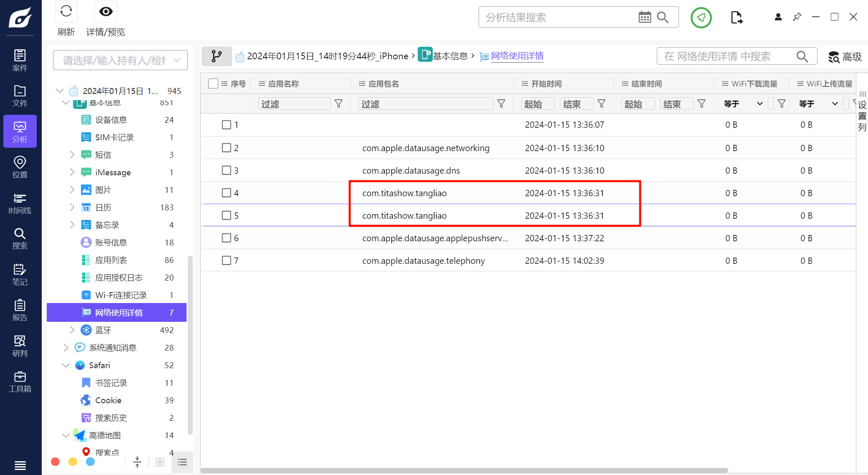Image resolution: width=868 pixels, height=475 pixels.
Task: Toggle the 详情/预览 eye icon
Action: click(x=106, y=12)
